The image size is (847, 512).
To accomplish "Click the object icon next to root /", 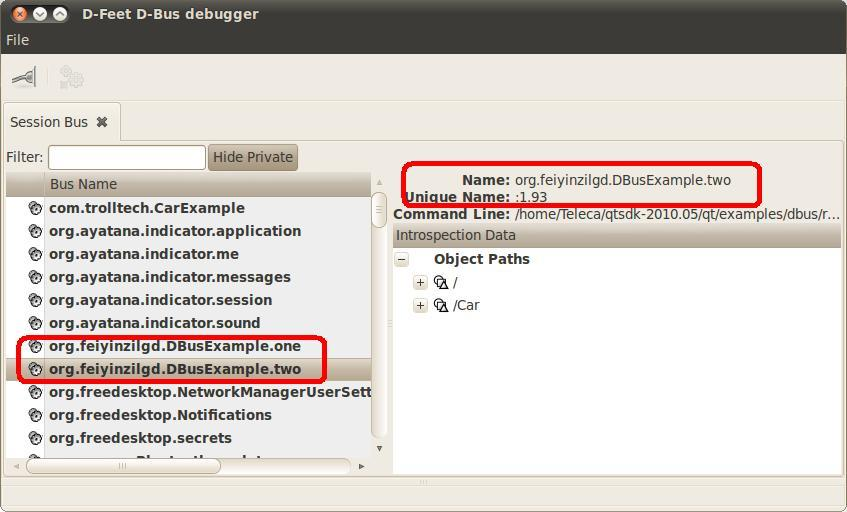I will pos(441,282).
